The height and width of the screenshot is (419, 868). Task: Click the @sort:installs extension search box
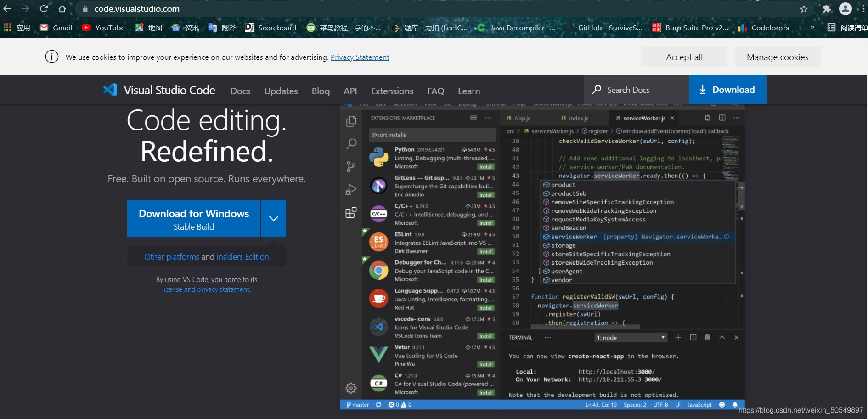tap(432, 135)
